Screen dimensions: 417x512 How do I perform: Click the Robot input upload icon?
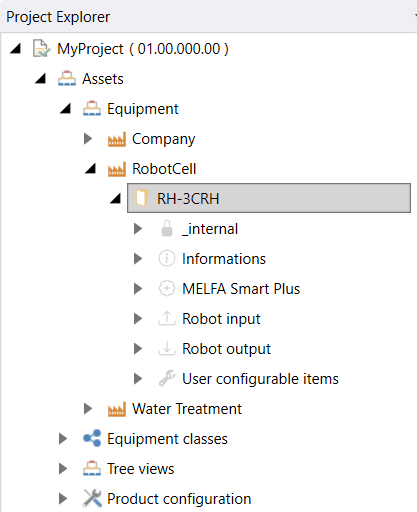point(167,318)
